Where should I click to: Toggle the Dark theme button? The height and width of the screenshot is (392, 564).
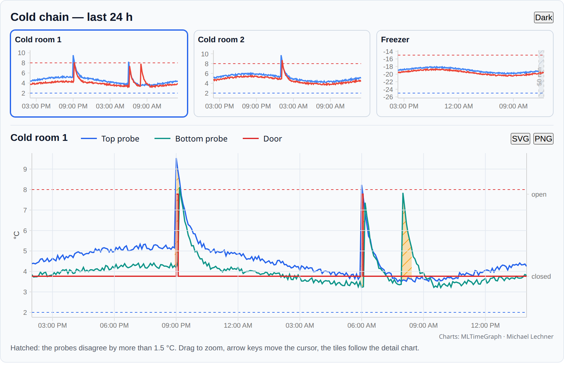click(x=543, y=17)
